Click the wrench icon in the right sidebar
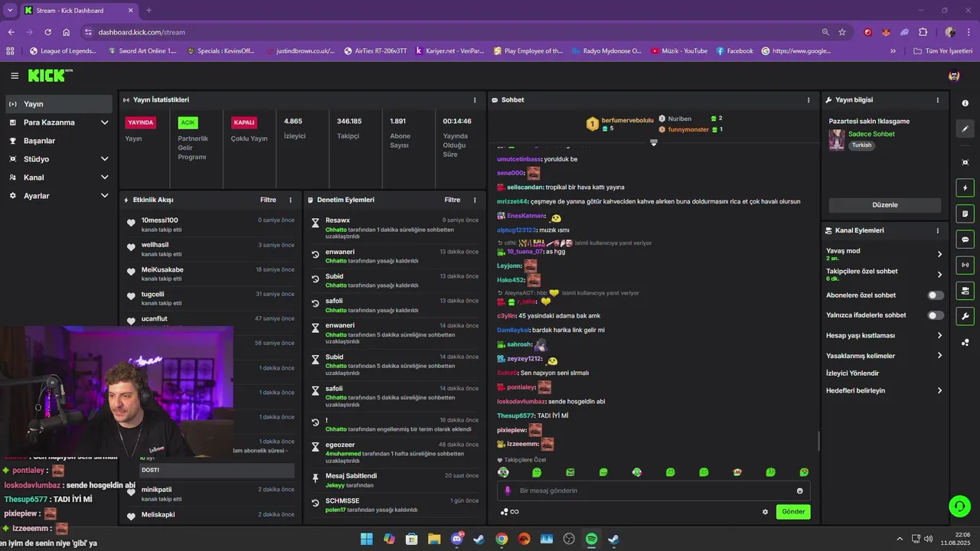The height and width of the screenshot is (551, 980). coord(965,316)
